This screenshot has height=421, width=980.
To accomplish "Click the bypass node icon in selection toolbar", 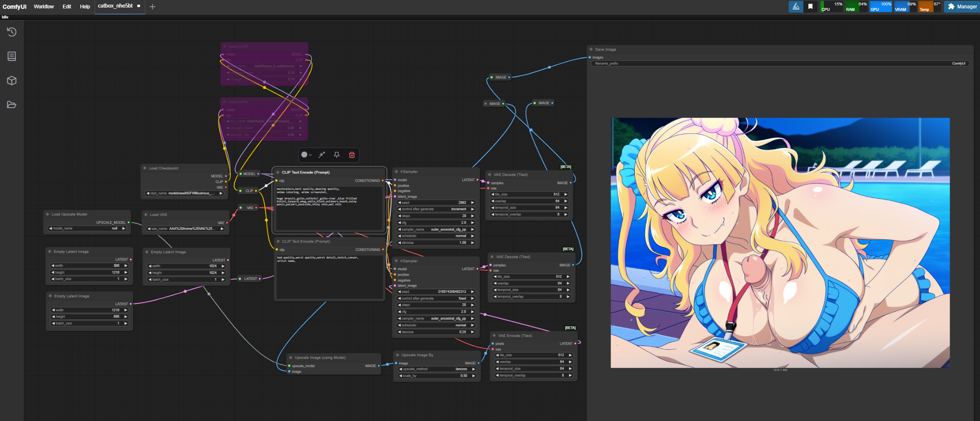I will coord(322,155).
